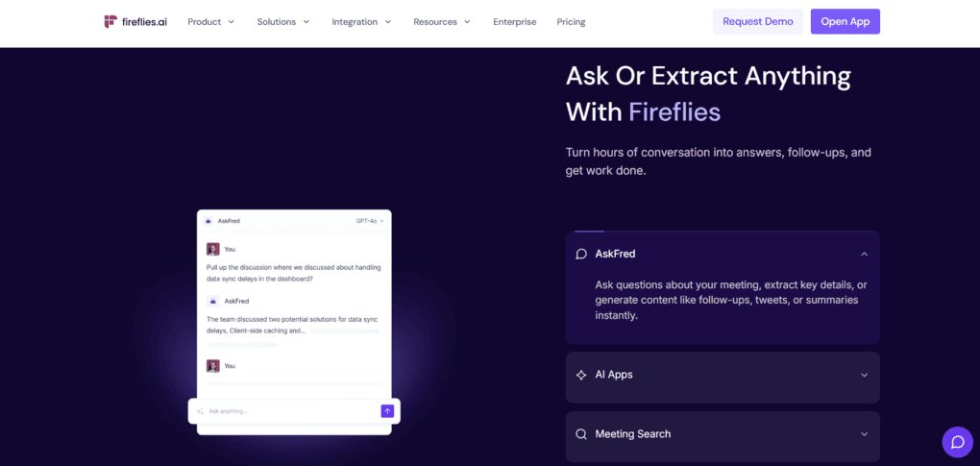980x466 pixels.
Task: Go to the Enterprise page
Action: click(x=515, y=22)
